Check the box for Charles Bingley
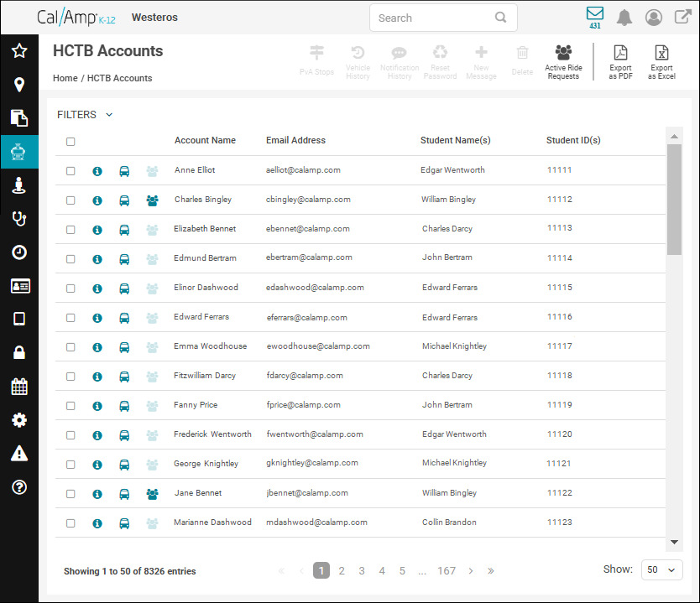700x603 pixels. coord(71,200)
